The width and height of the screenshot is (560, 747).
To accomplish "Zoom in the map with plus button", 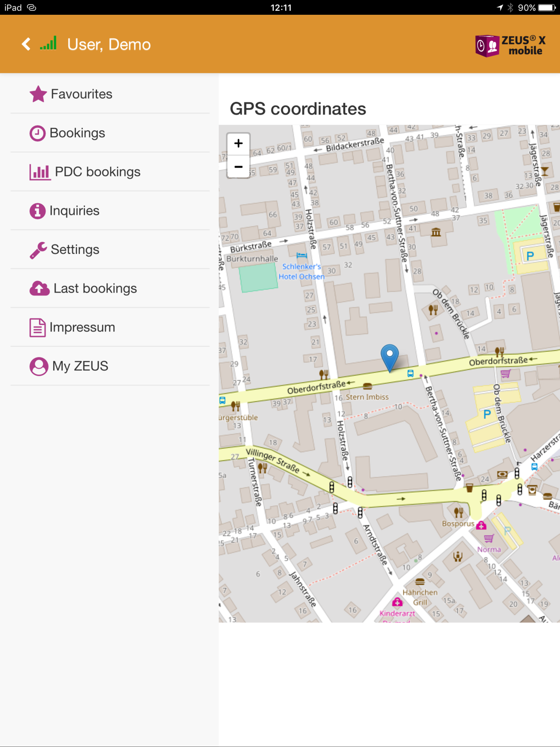I will pos(238,144).
